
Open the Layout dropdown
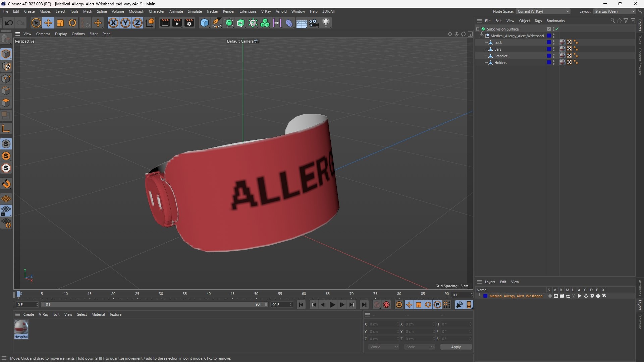(x=614, y=11)
